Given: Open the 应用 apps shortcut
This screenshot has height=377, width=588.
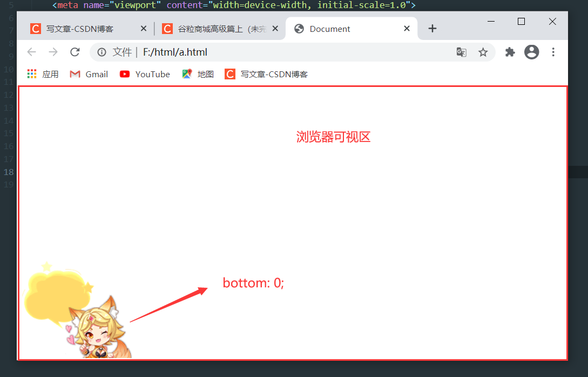Looking at the screenshot, I should 31,74.
